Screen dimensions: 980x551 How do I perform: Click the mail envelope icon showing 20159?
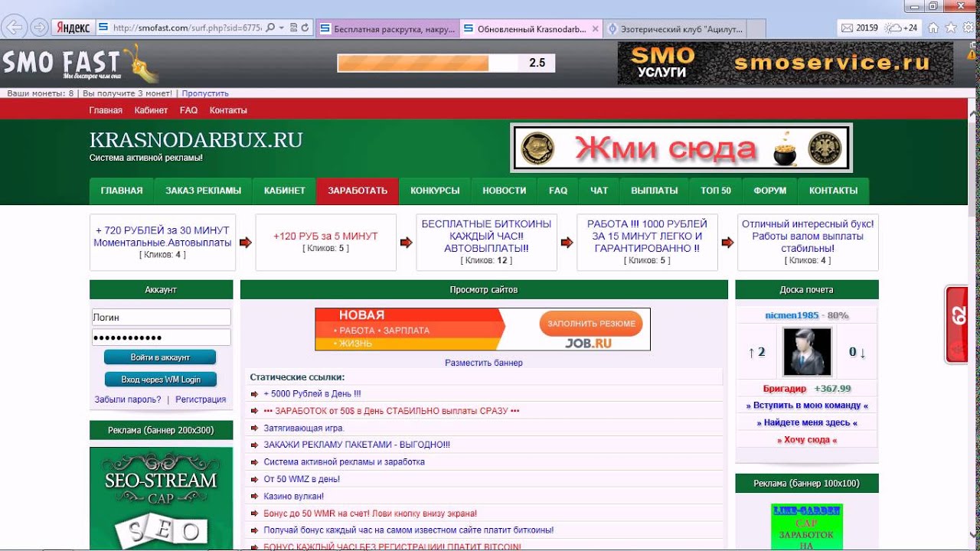click(847, 28)
